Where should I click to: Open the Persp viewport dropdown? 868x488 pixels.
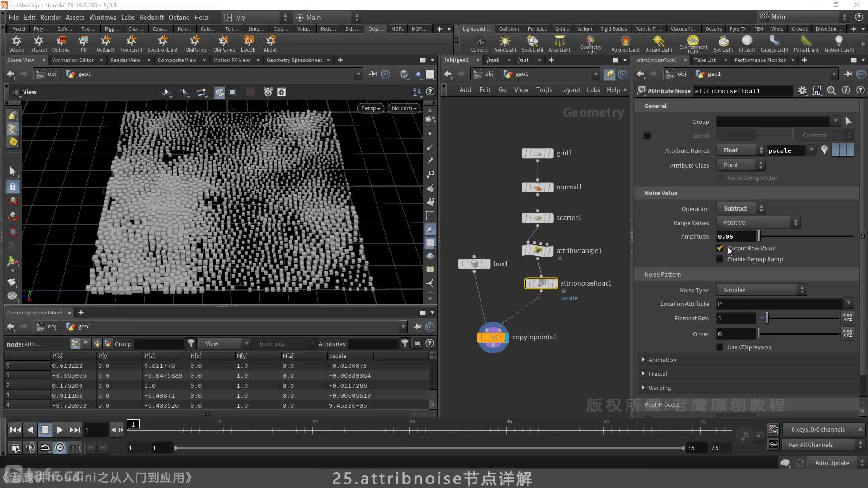point(370,108)
